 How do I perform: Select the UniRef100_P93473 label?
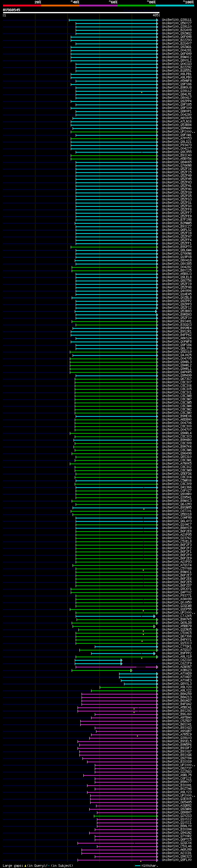point(177,145)
